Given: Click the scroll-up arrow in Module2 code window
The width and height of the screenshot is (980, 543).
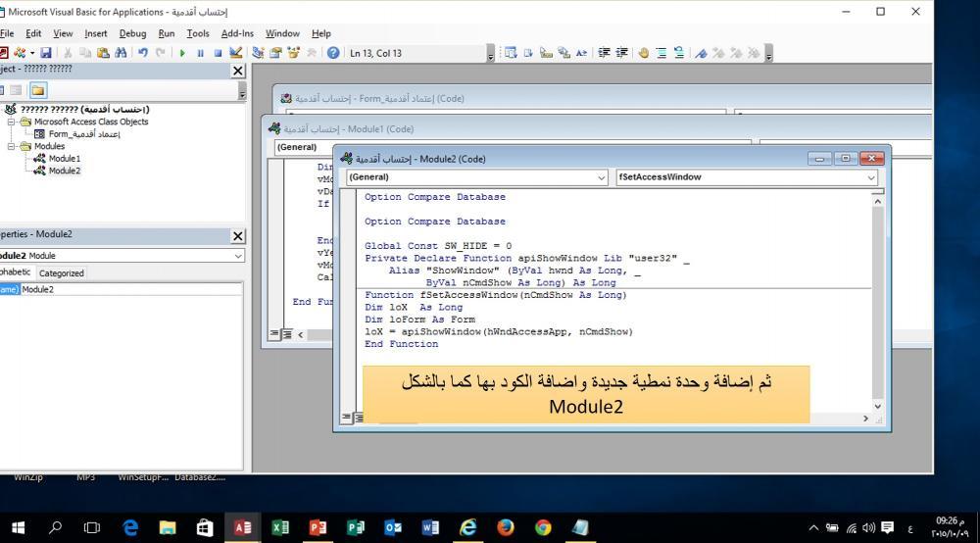Looking at the screenshot, I should [x=877, y=201].
